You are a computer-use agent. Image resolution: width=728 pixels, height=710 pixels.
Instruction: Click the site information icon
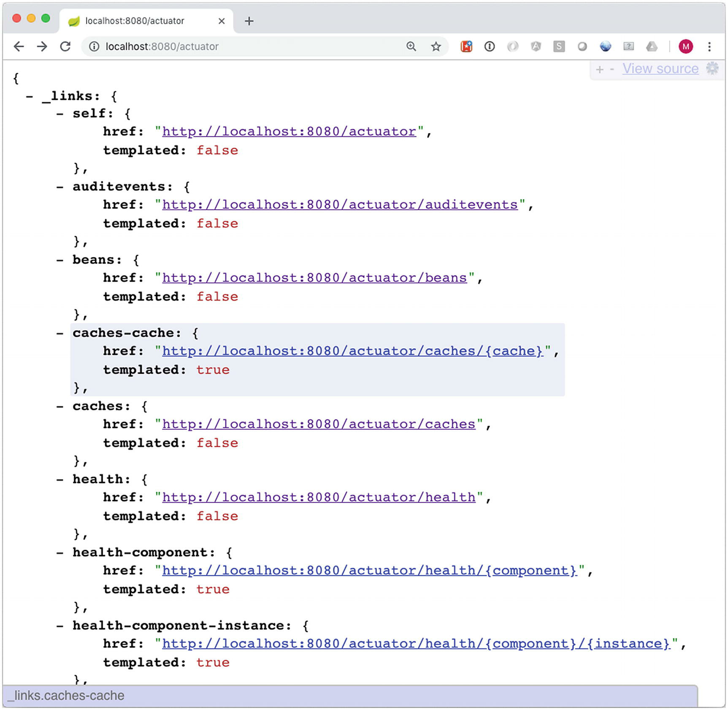coord(94,46)
